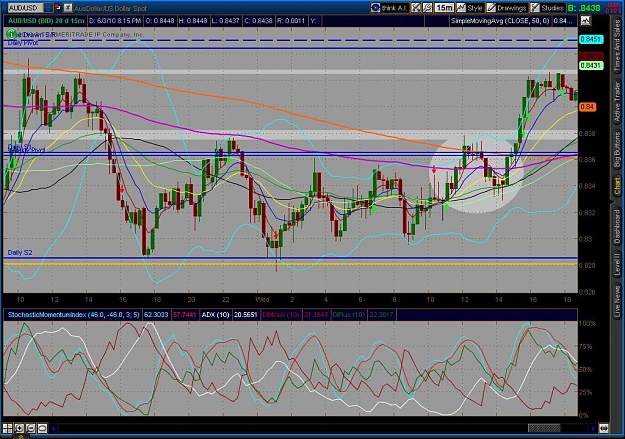
Task: Click the right scroll arrow of chart scrollbar
Action: coord(593,429)
